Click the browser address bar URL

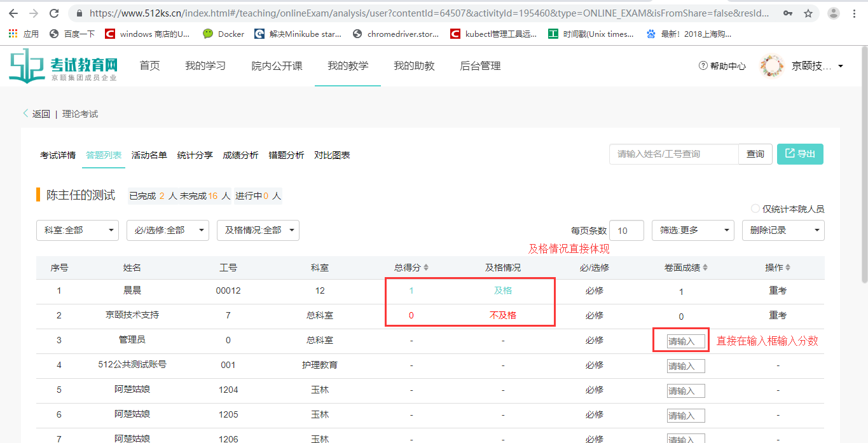click(x=429, y=13)
